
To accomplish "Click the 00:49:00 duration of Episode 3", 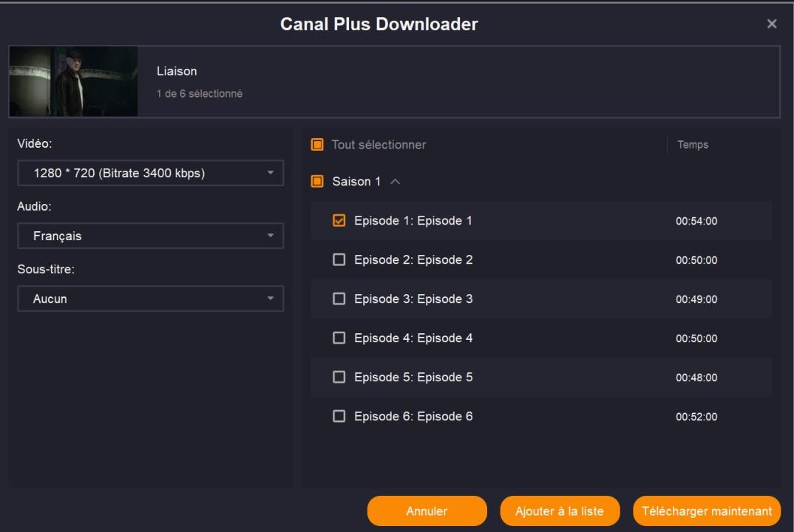I will pos(696,299).
